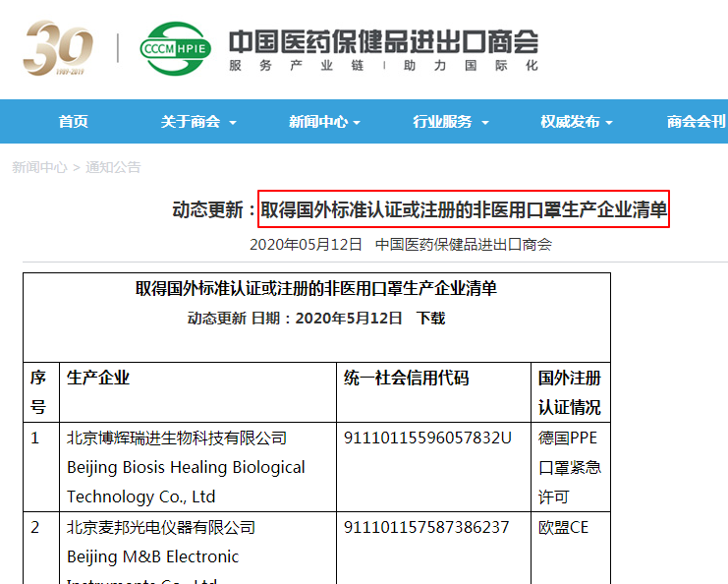
Task: Select the article title 取得国外标准认证或注册的非医用口罩生产企业清单
Action: pos(464,209)
